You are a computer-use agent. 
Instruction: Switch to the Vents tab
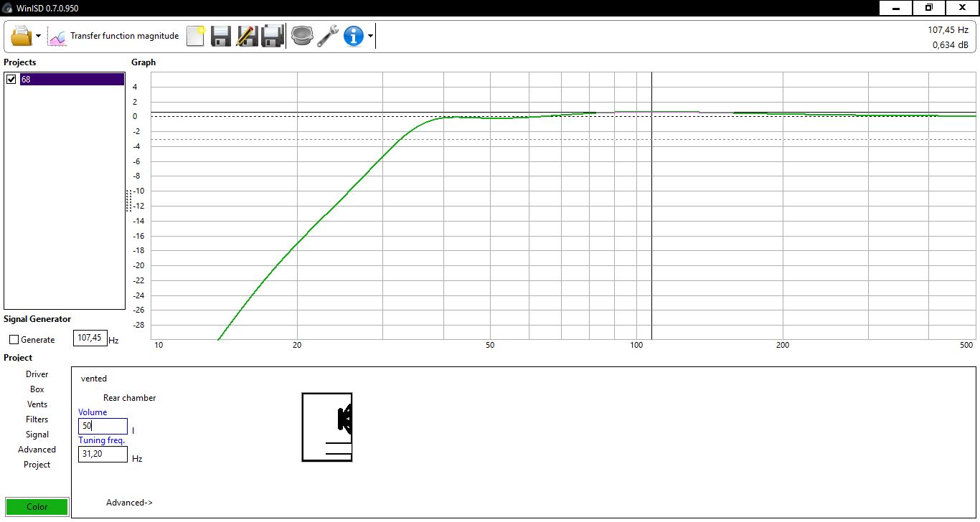[x=37, y=404]
